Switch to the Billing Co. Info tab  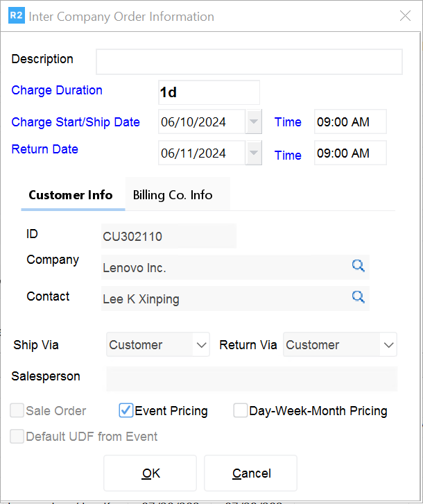[173, 195]
